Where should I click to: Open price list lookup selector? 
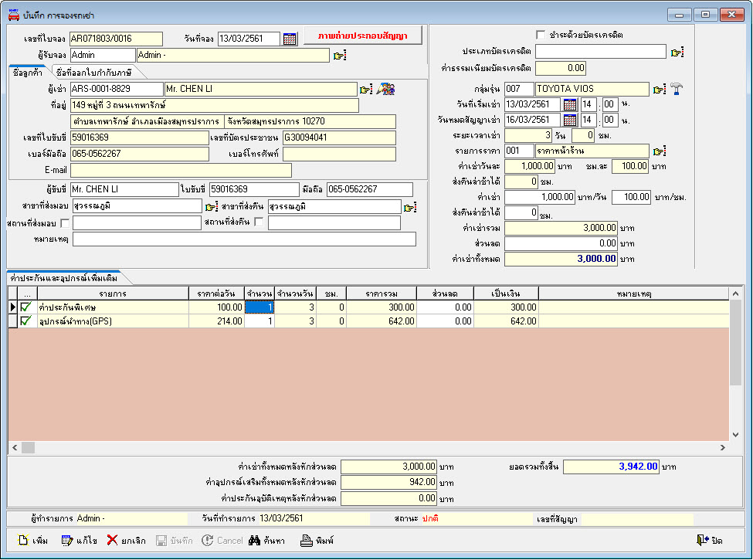tap(659, 151)
